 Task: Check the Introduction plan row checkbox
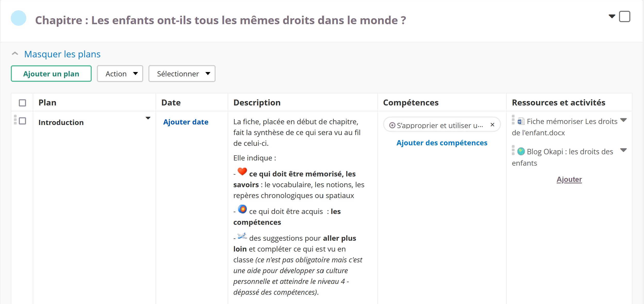click(23, 121)
